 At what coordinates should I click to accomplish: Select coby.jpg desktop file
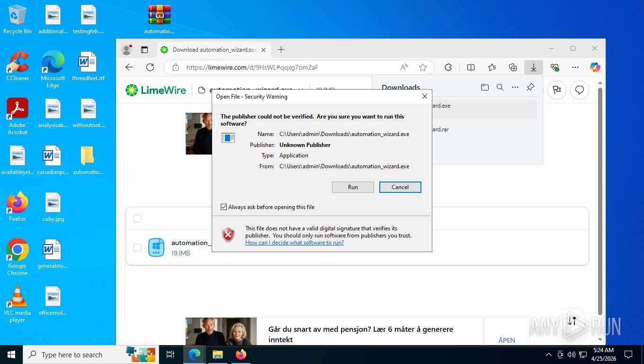coord(53,207)
